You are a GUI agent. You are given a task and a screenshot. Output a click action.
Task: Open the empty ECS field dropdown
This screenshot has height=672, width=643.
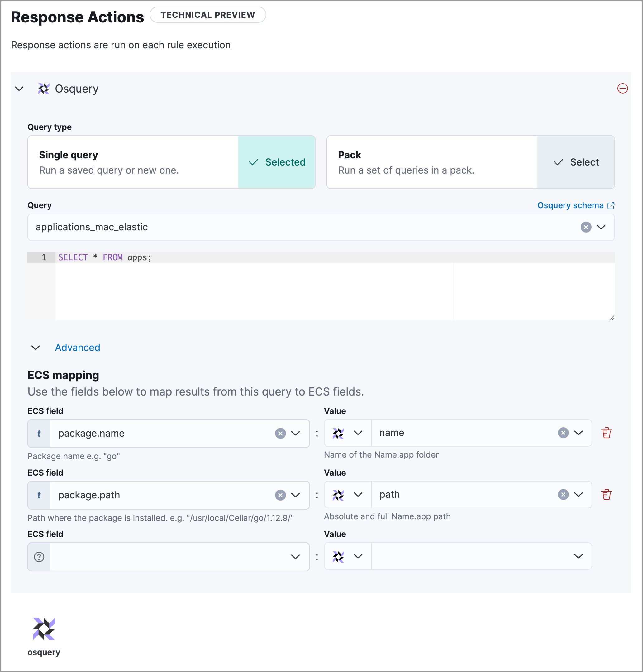(295, 557)
